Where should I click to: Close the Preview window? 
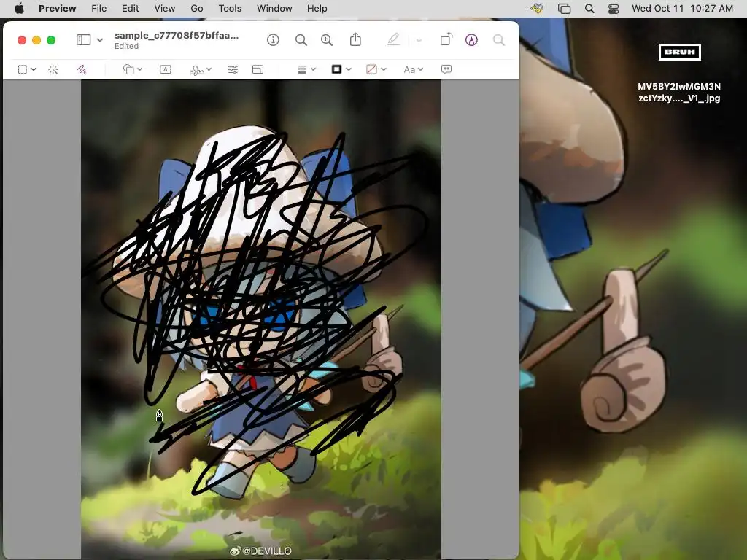coord(21,40)
